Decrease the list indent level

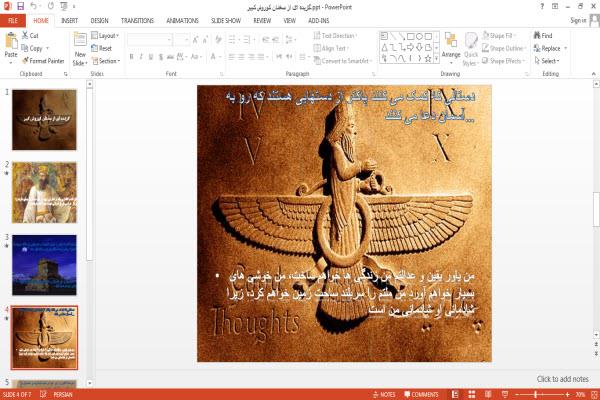click(266, 39)
